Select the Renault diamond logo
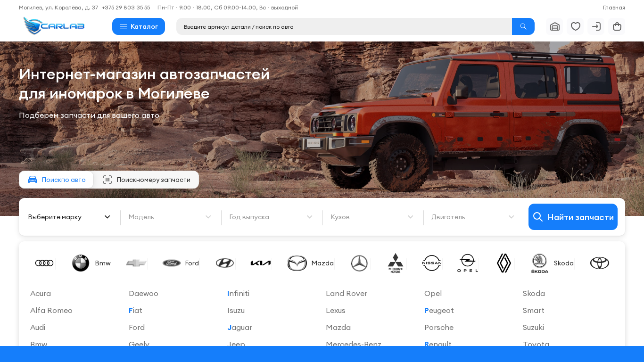The width and height of the screenshot is (644, 362). (x=504, y=263)
